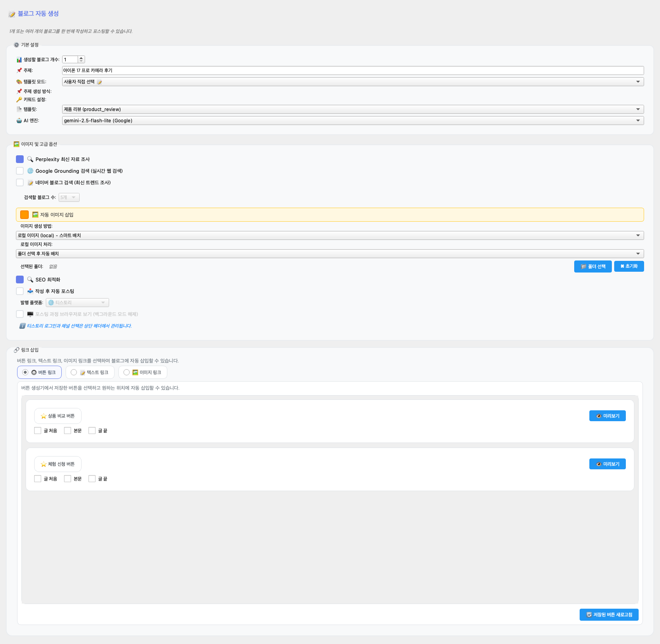Viewport: 660px width, 644px height.
Task: Click the magnifier icon beside SEO 최적화
Action: point(30,279)
